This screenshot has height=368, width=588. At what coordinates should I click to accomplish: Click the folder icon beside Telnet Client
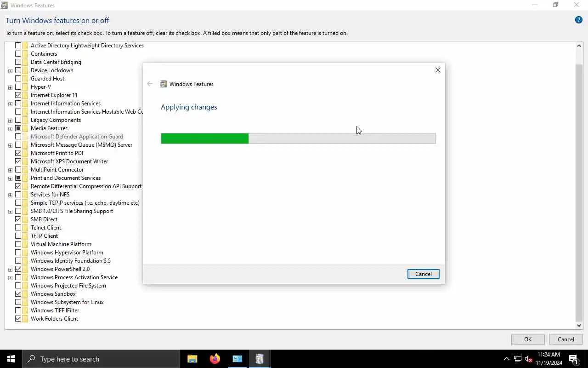point(25,228)
